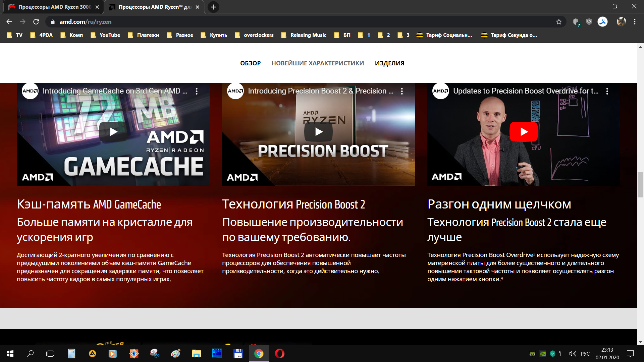Go to ИЗДЕЛИЯ section
Image resolution: width=644 pixels, height=362 pixels.
pos(389,63)
